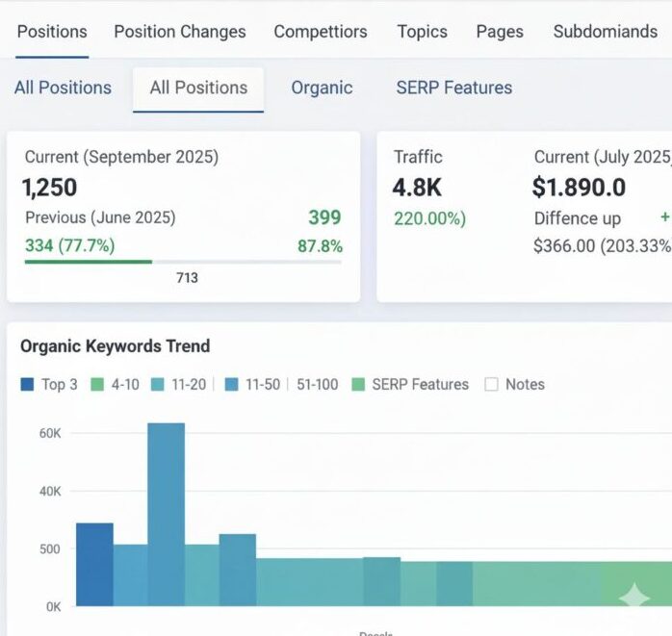Toggle the 11-20 teal legend square
672x636 pixels.
(x=158, y=384)
